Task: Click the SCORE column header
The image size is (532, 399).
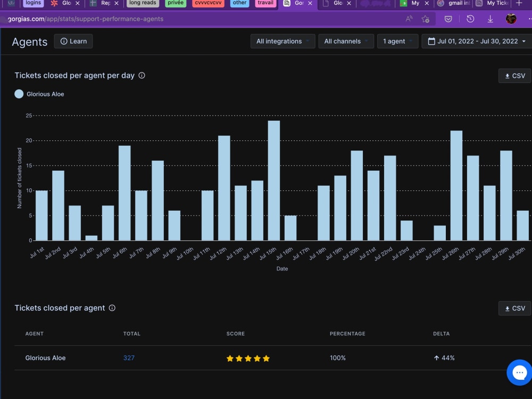Action: (236, 334)
